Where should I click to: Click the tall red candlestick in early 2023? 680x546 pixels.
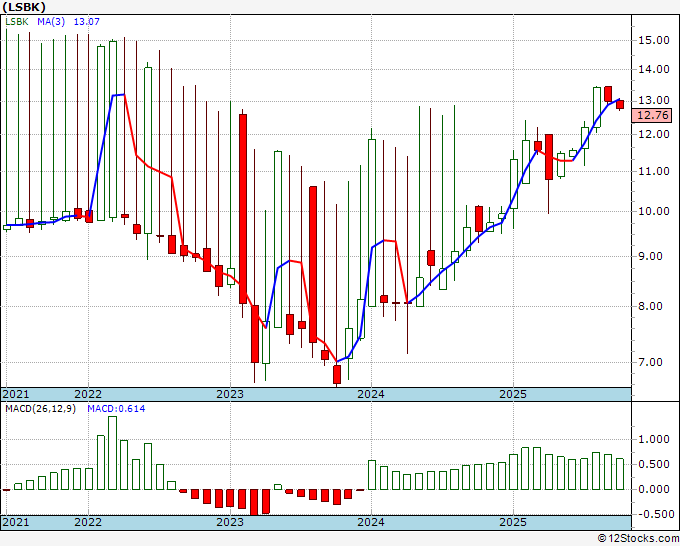coord(243,209)
